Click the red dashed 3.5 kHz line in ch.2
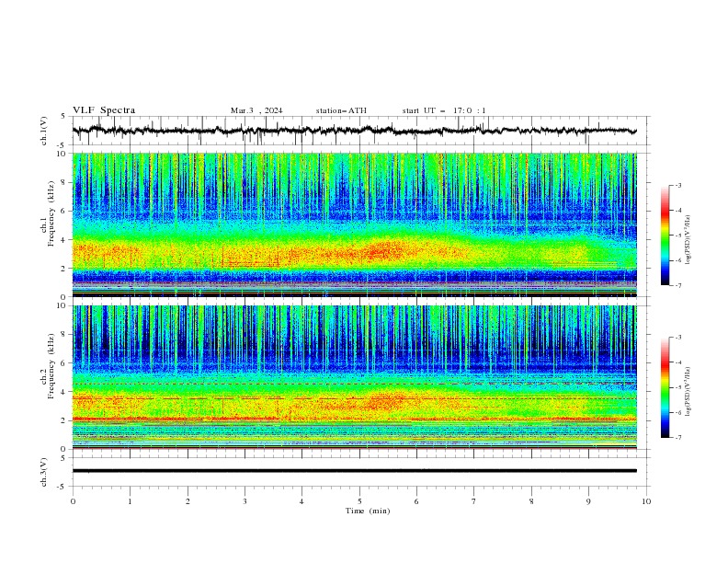The height and width of the screenshot is (563, 728). (354, 398)
